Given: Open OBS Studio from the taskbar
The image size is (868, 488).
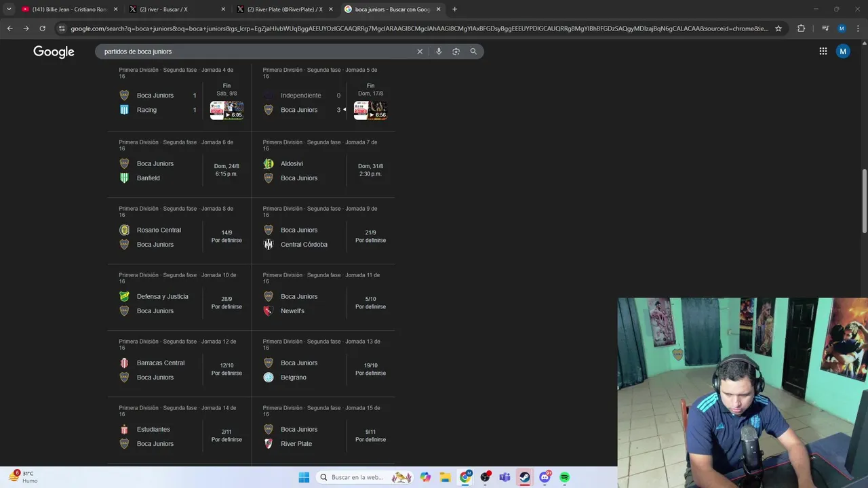Looking at the screenshot, I should coord(485,477).
